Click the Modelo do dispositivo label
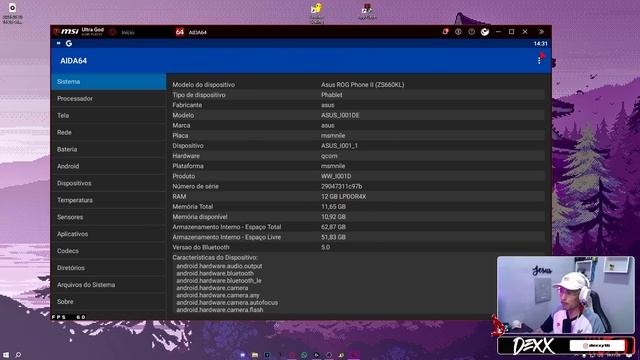Viewport: 640px width, 360px height. tap(203, 85)
